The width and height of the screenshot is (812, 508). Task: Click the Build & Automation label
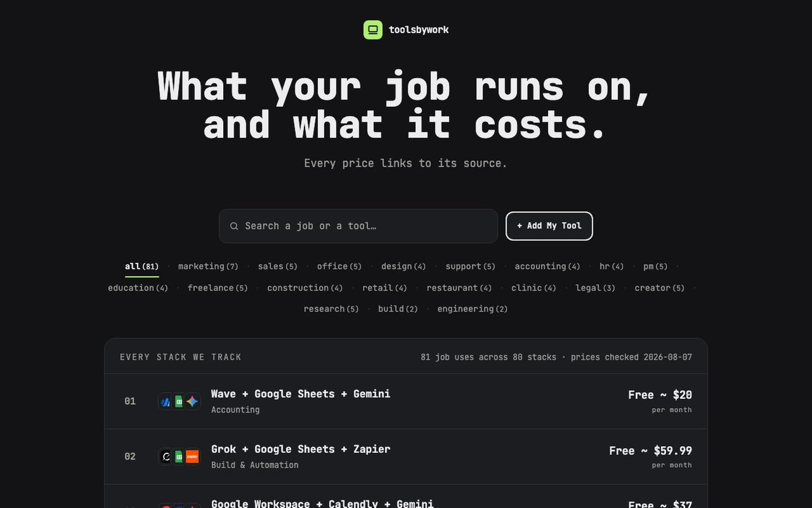point(255,465)
